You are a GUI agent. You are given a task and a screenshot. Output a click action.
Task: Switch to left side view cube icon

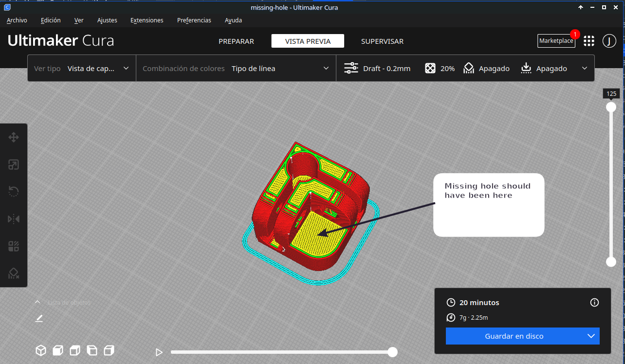click(x=92, y=350)
